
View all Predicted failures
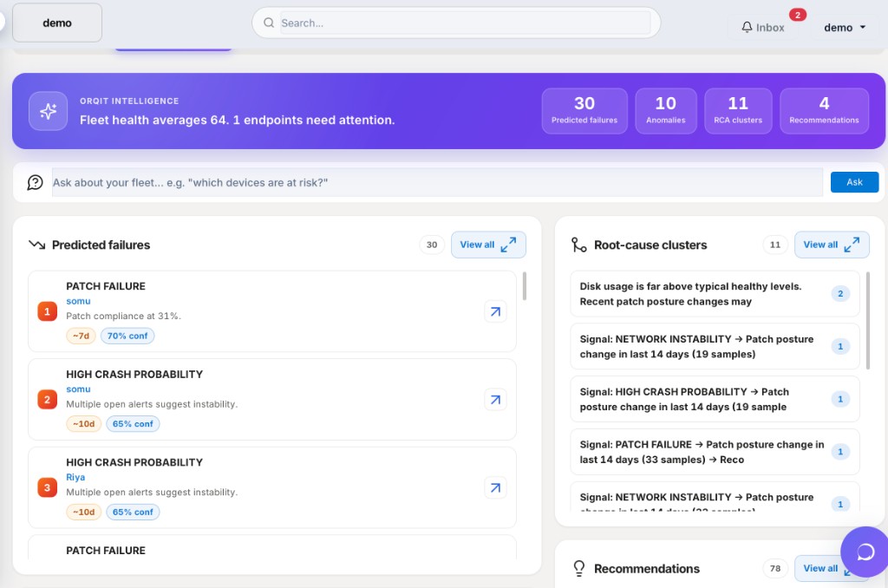[488, 245]
